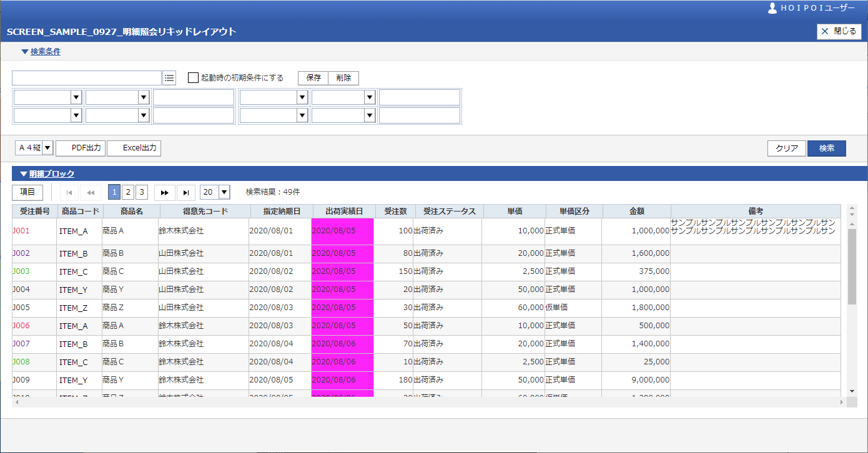The width and height of the screenshot is (868, 453).
Task: Sort by 指定納期日 column header
Action: (x=282, y=212)
